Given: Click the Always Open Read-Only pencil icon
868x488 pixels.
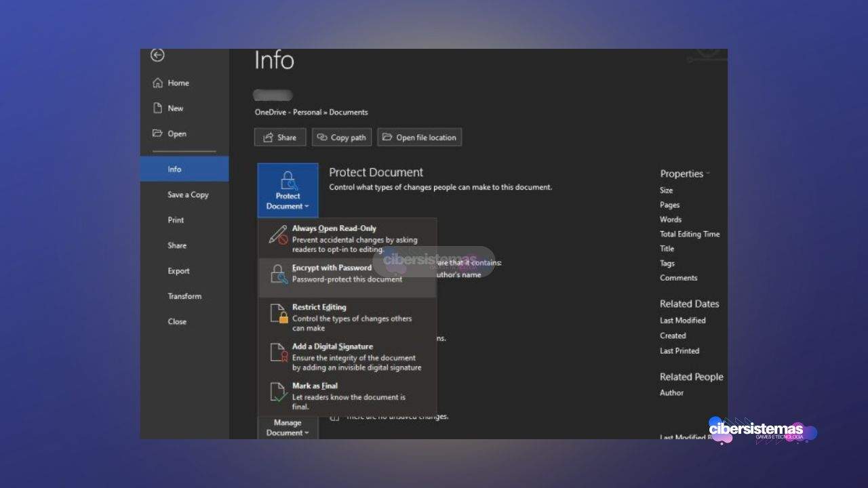Looking at the screenshot, I should click(x=279, y=235).
